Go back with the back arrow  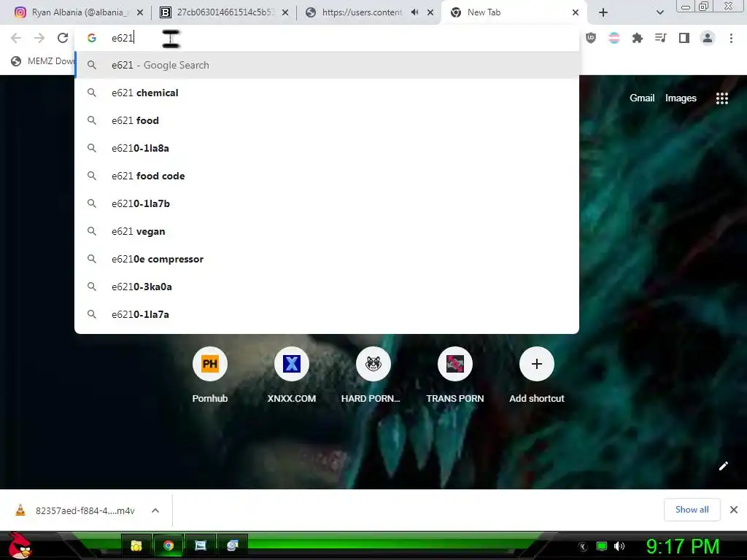click(16, 38)
